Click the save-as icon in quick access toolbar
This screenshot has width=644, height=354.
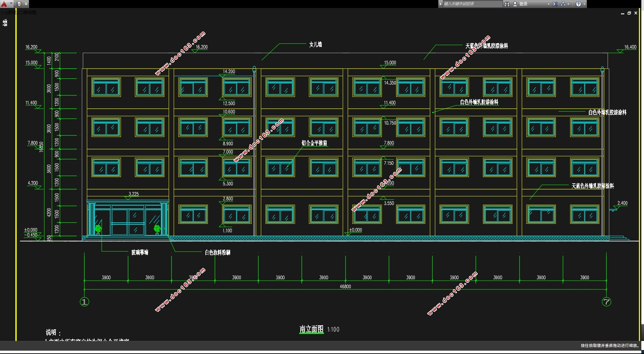coord(19,4)
